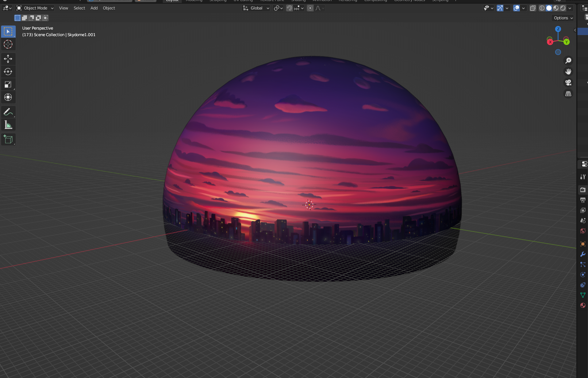Open the Object properties tab
This screenshot has height=378, width=588.
583,244
